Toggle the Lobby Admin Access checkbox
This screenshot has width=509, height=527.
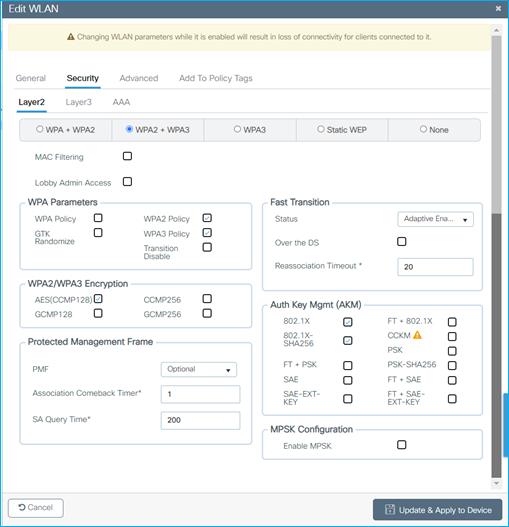[x=127, y=182]
